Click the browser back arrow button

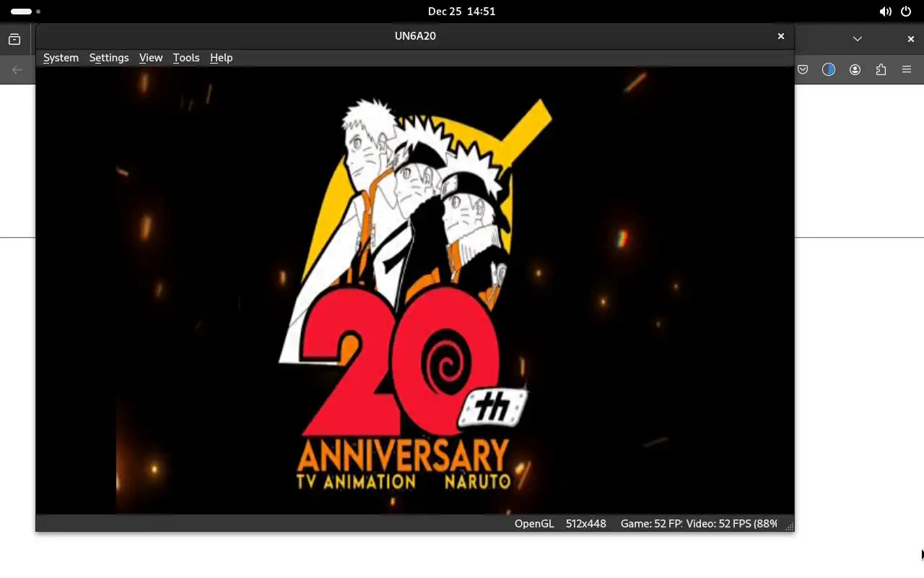click(17, 70)
